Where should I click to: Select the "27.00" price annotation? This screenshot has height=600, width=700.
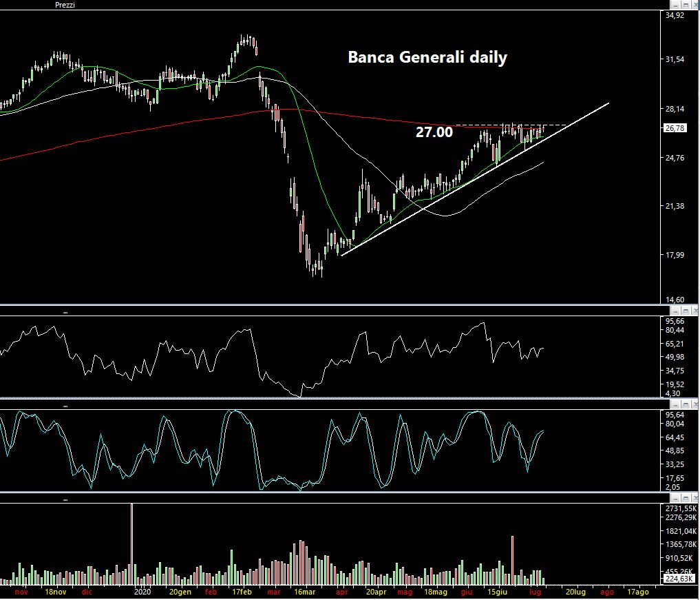click(x=434, y=132)
